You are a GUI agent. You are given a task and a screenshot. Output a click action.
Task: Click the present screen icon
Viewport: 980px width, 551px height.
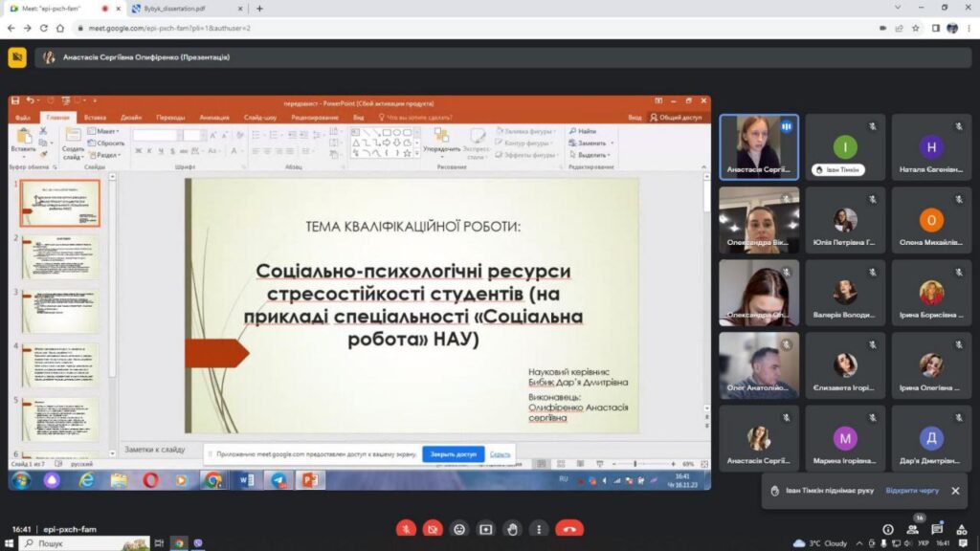point(486,528)
